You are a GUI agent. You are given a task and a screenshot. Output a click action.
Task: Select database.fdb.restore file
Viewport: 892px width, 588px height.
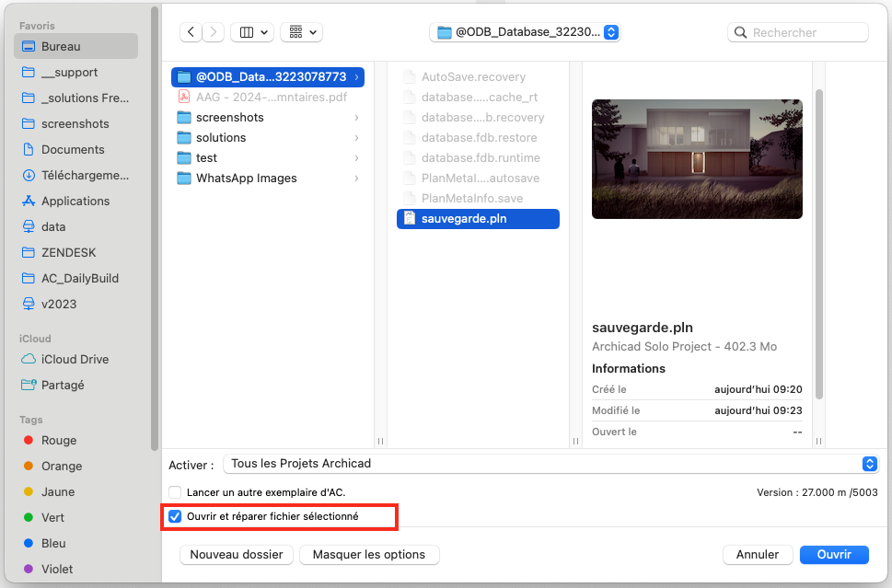(478, 138)
